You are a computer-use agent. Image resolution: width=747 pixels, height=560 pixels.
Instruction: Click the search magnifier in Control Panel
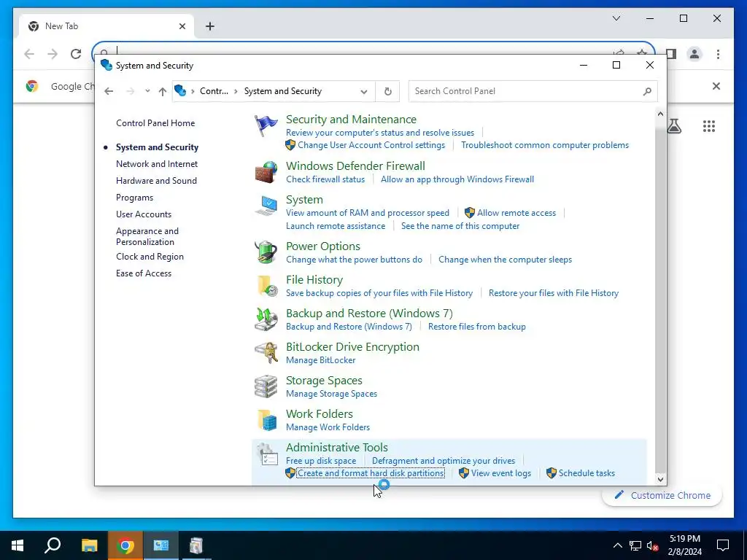[647, 91]
